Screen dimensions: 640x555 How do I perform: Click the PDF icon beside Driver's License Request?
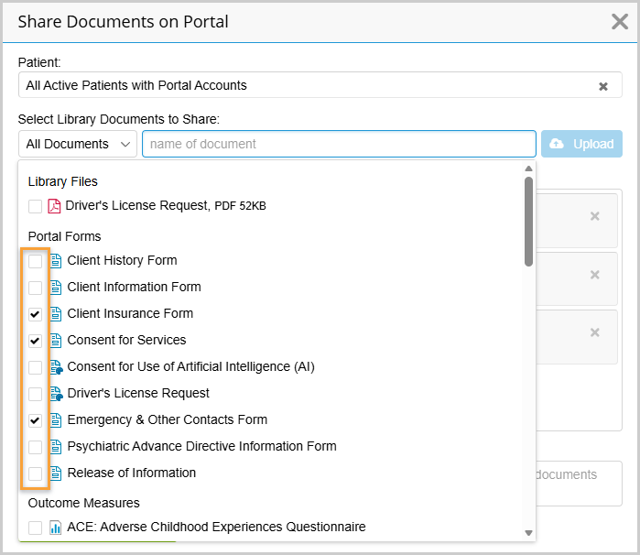coord(55,206)
